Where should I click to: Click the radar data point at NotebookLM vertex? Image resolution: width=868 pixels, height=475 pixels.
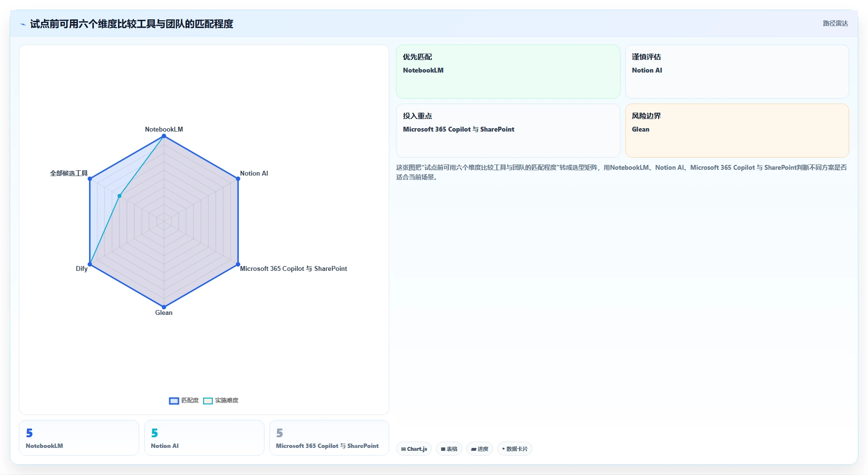click(x=164, y=136)
